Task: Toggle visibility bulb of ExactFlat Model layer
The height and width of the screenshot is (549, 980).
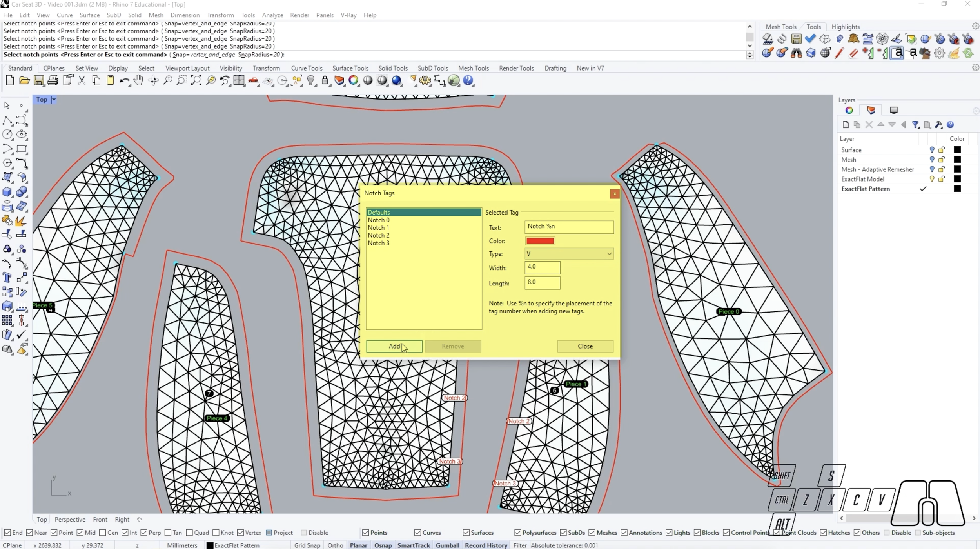Action: (x=932, y=179)
